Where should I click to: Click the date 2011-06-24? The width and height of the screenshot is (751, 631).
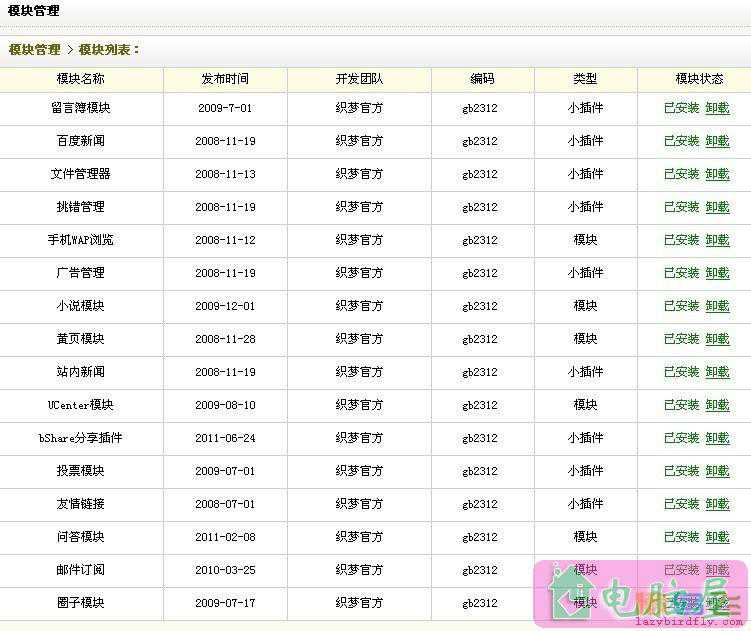[x=225, y=438]
